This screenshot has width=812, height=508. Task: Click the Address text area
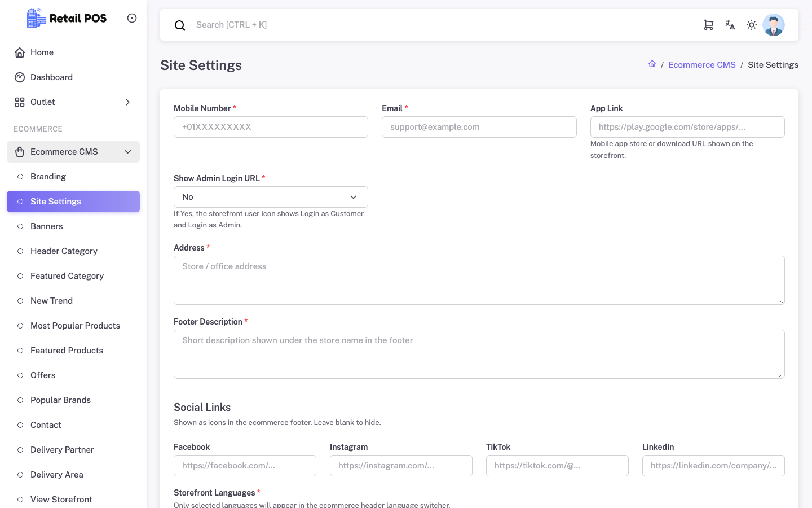pos(479,281)
